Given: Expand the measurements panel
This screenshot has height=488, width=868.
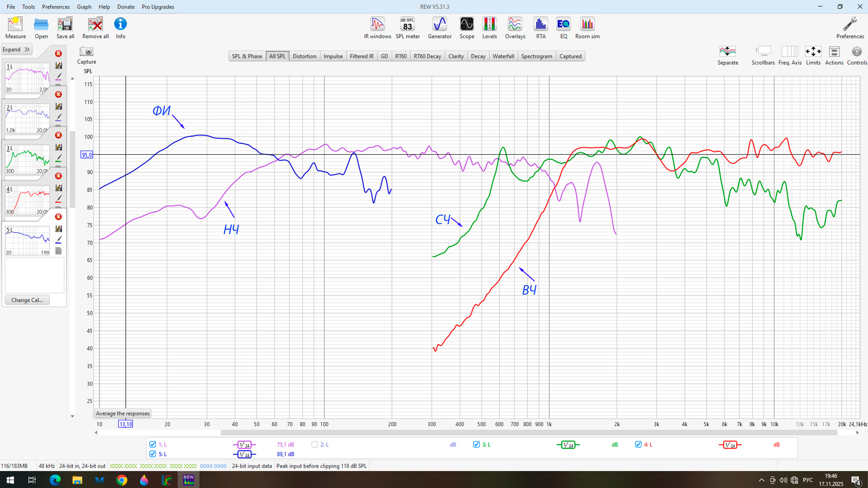Looking at the screenshot, I should click(x=16, y=49).
